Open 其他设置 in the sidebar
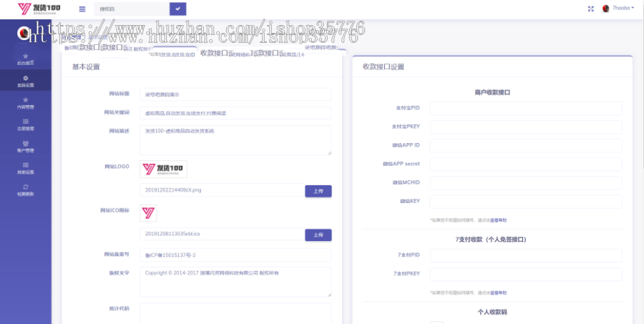 (26, 168)
